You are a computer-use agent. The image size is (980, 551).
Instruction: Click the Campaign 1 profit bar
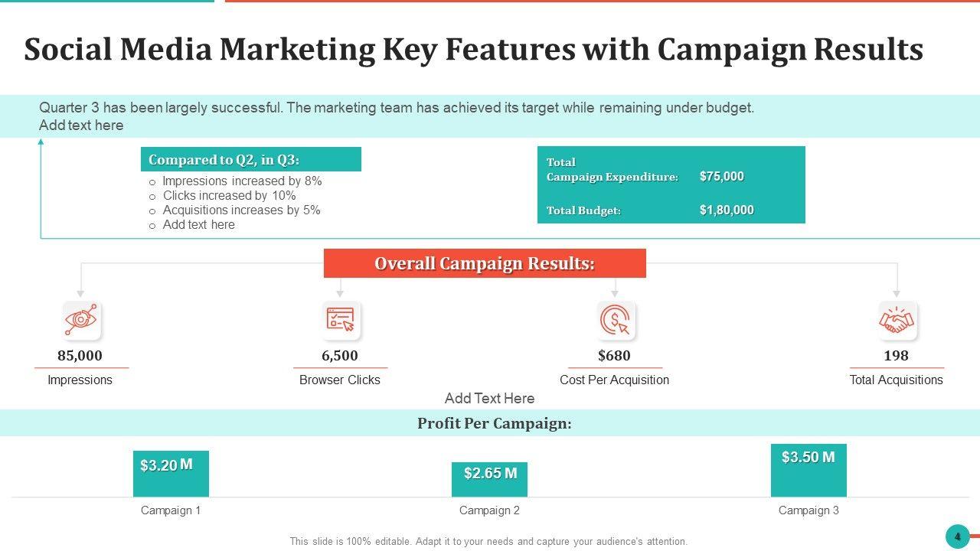(171, 474)
